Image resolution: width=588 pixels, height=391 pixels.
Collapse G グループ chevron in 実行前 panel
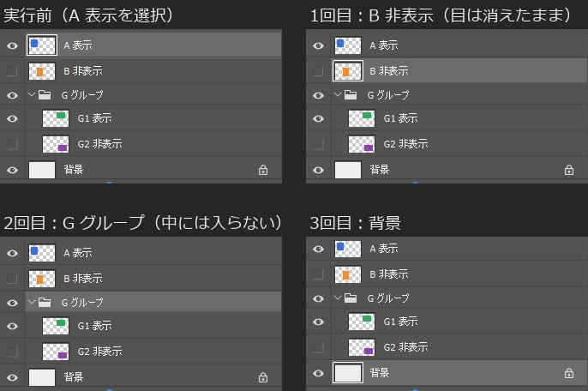pyautogui.click(x=32, y=94)
